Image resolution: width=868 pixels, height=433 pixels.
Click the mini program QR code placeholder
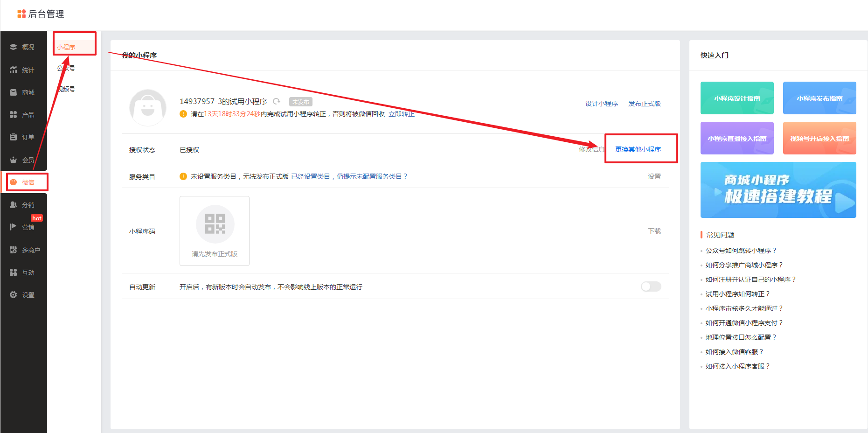click(x=215, y=224)
